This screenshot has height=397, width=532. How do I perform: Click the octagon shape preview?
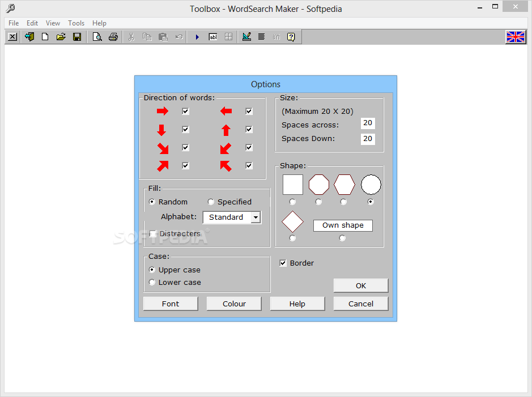click(x=319, y=185)
